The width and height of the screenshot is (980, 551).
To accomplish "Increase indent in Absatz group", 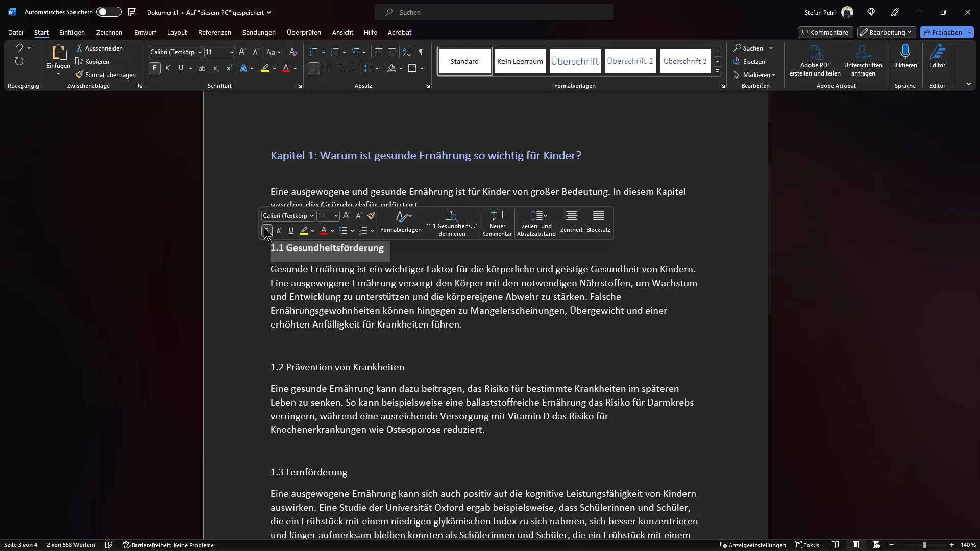I will tap(392, 52).
